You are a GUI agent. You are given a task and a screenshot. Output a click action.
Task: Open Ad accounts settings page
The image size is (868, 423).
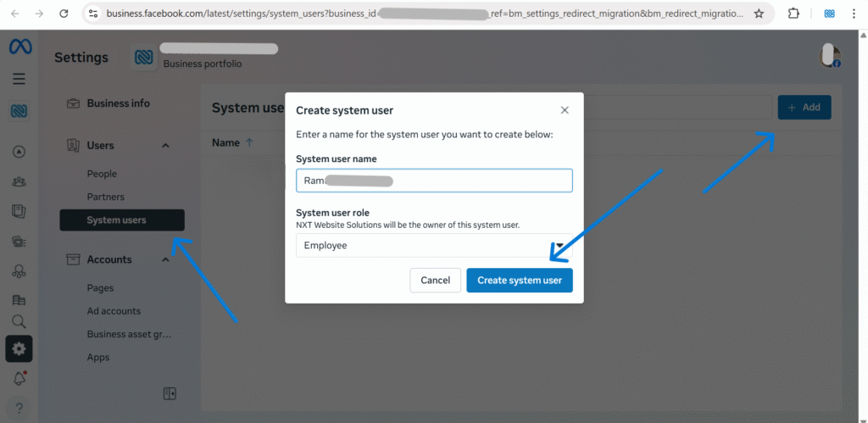coord(114,311)
